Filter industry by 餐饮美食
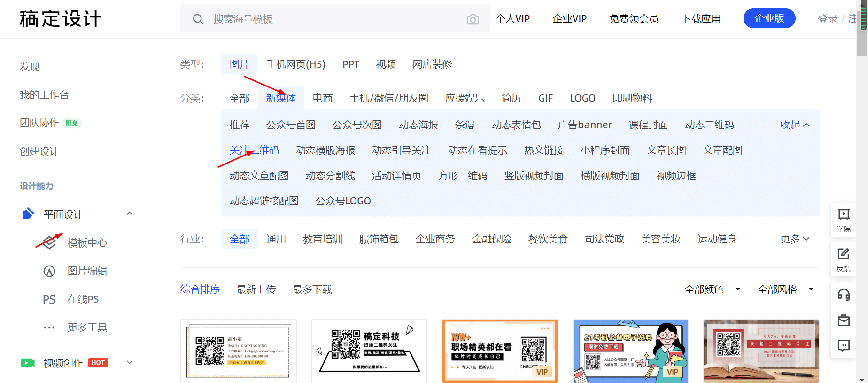868x383 pixels. click(548, 239)
